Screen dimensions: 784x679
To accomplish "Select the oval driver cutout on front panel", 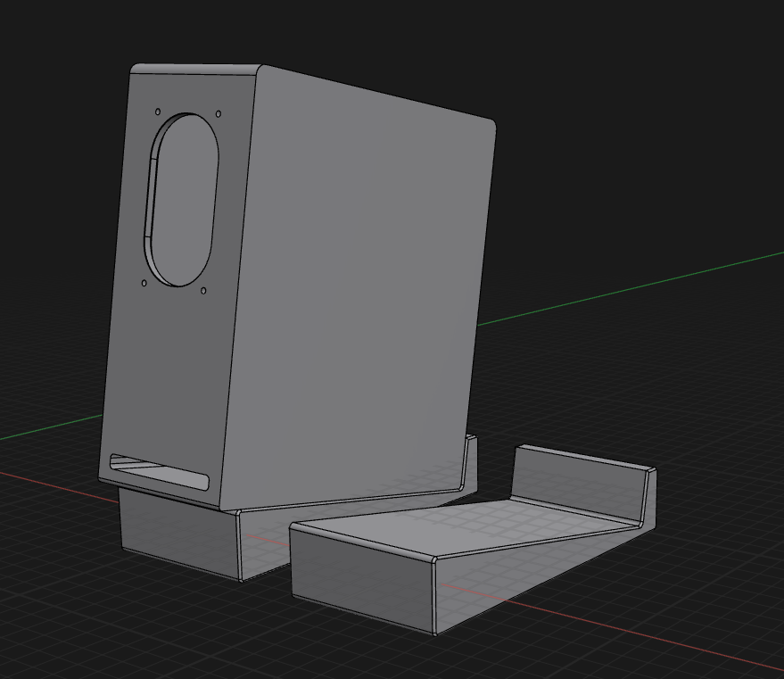I will point(182,200).
